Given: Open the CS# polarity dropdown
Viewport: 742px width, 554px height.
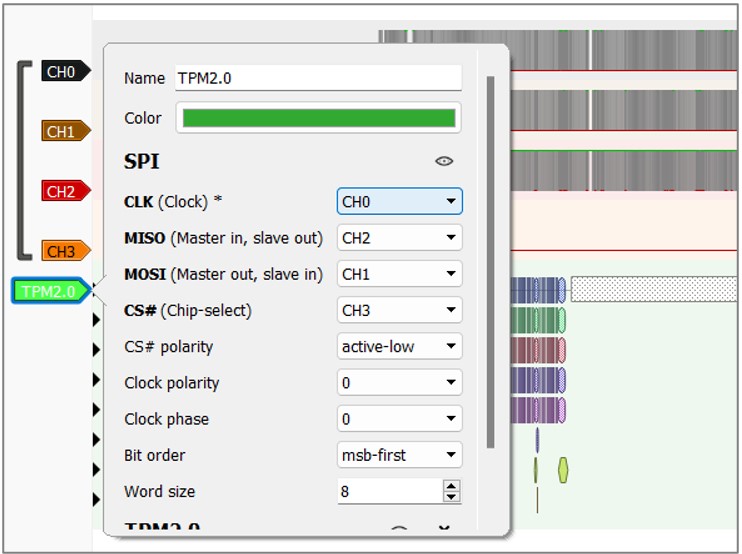Looking at the screenshot, I should point(399,346).
